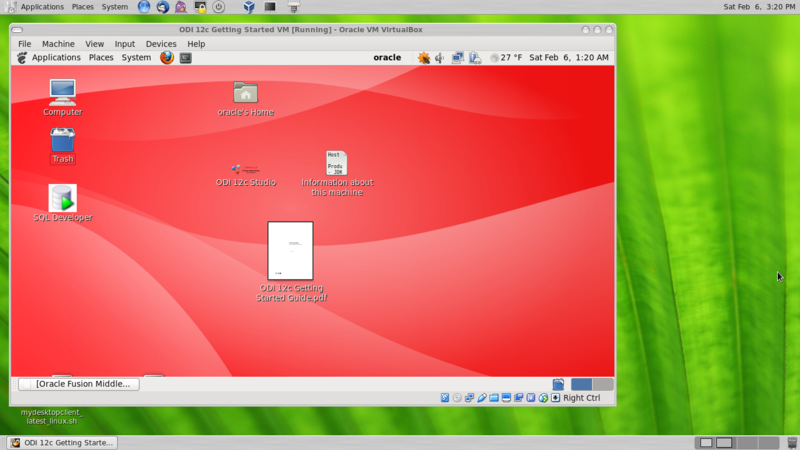Image resolution: width=800 pixels, height=450 pixels.
Task: Select Oracle Fusion Middle... taskbar window button
Action: tap(79, 384)
